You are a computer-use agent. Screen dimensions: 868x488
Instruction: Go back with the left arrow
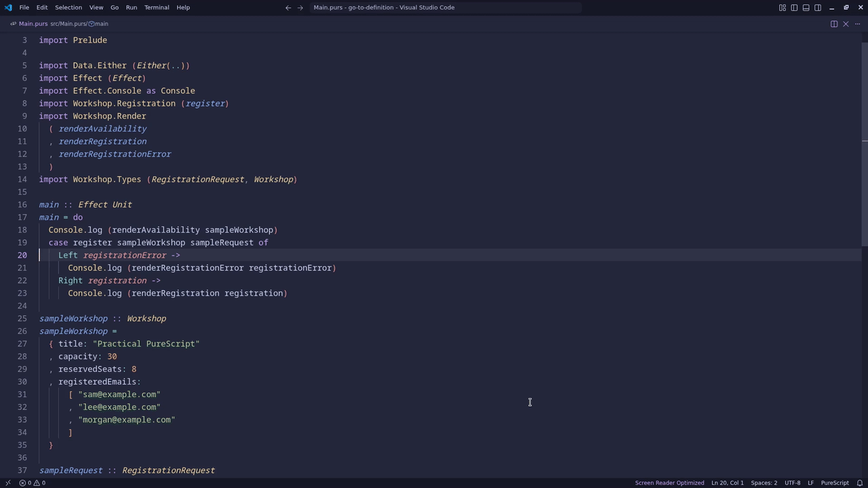coord(288,7)
